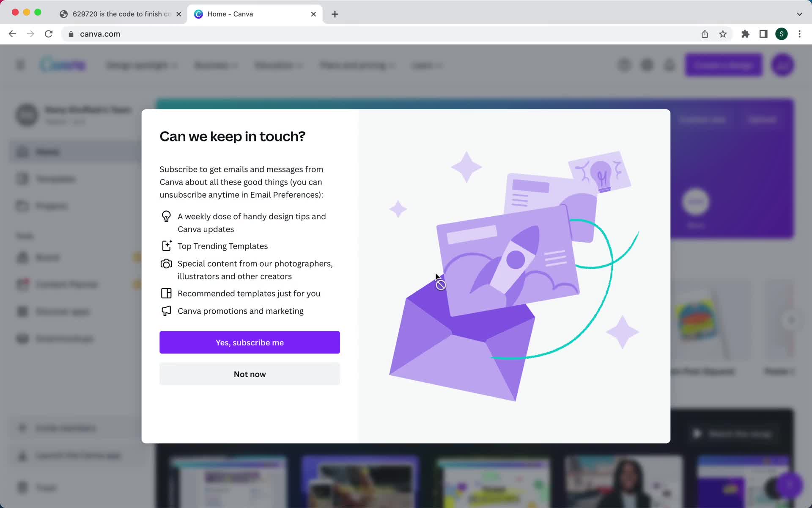This screenshot has width=812, height=508.
Task: Click the blurred Canva logo
Action: 63,65
